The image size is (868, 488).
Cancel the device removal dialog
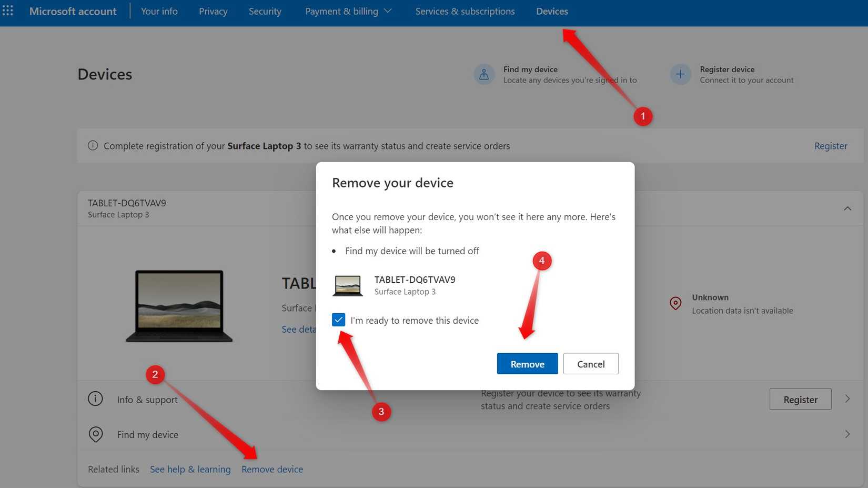click(590, 363)
